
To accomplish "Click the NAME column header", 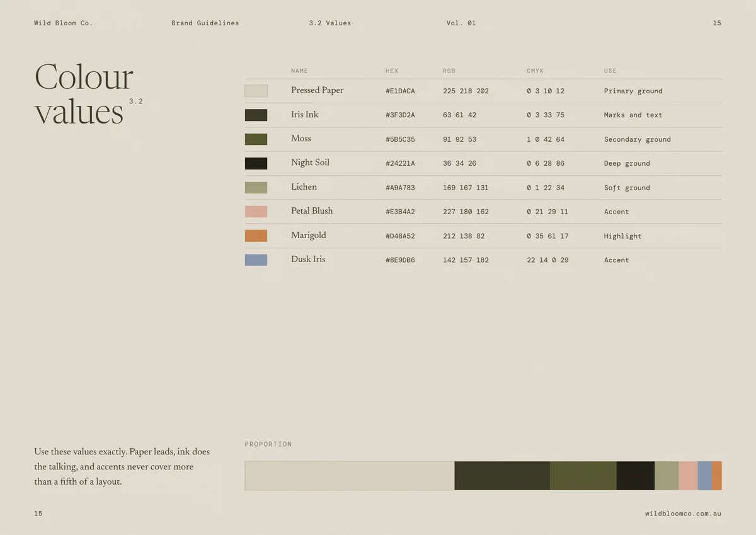I will 300,71.
